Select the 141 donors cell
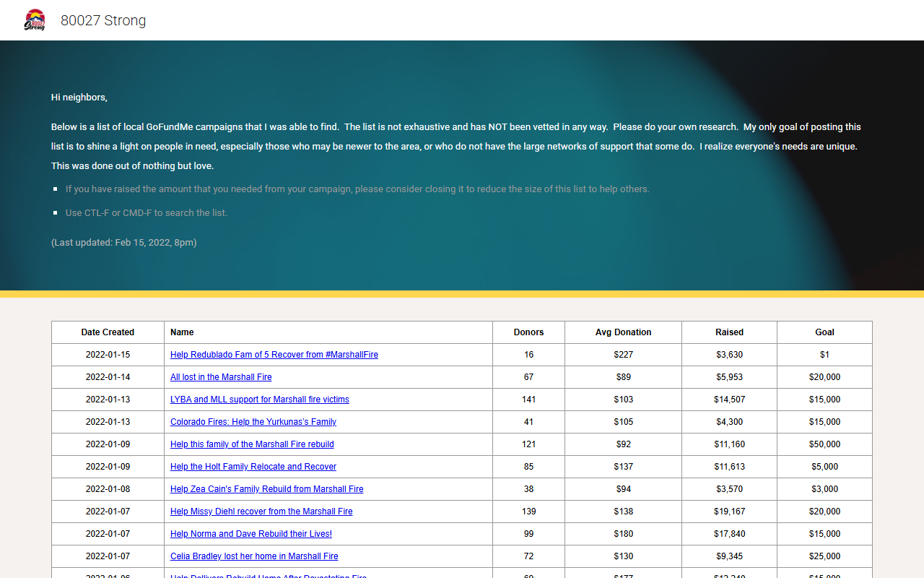924x578 pixels. click(528, 400)
